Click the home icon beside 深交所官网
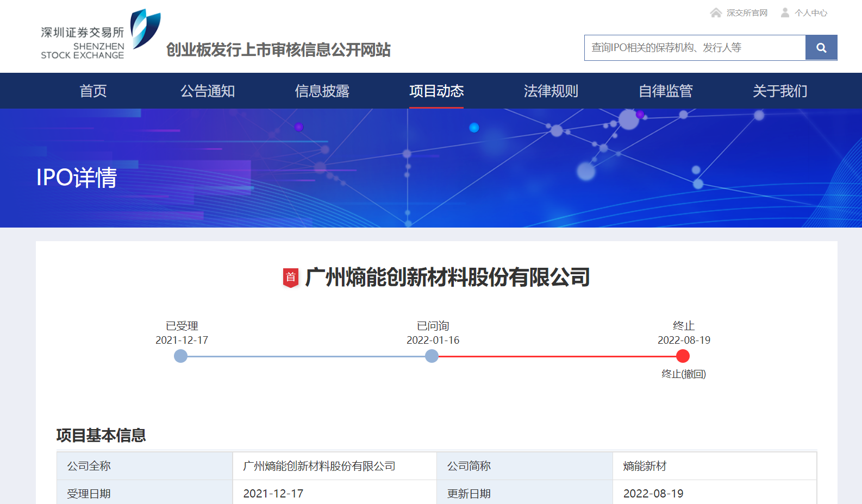The width and height of the screenshot is (862, 504). coord(716,12)
